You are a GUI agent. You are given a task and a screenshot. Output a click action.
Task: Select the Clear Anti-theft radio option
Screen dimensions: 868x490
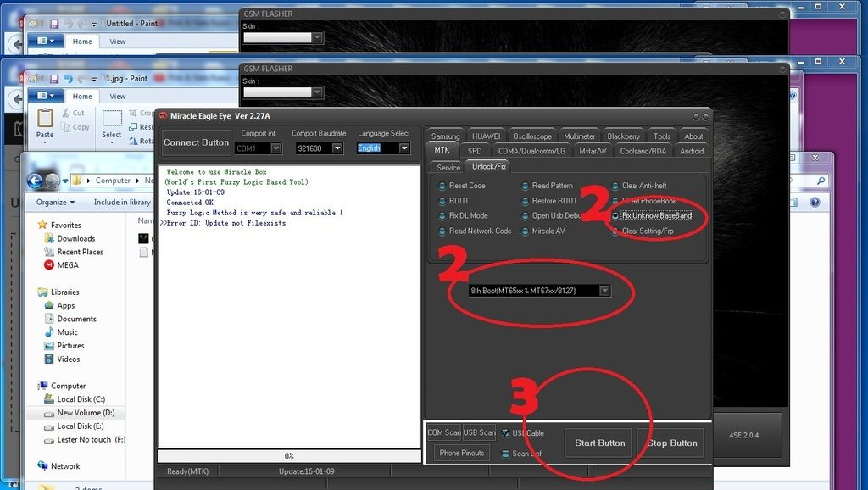coord(615,186)
